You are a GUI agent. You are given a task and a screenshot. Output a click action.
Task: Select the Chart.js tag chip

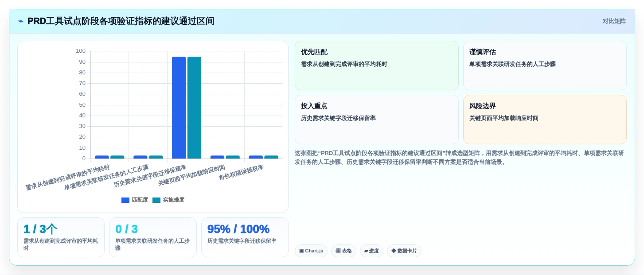pyautogui.click(x=311, y=251)
